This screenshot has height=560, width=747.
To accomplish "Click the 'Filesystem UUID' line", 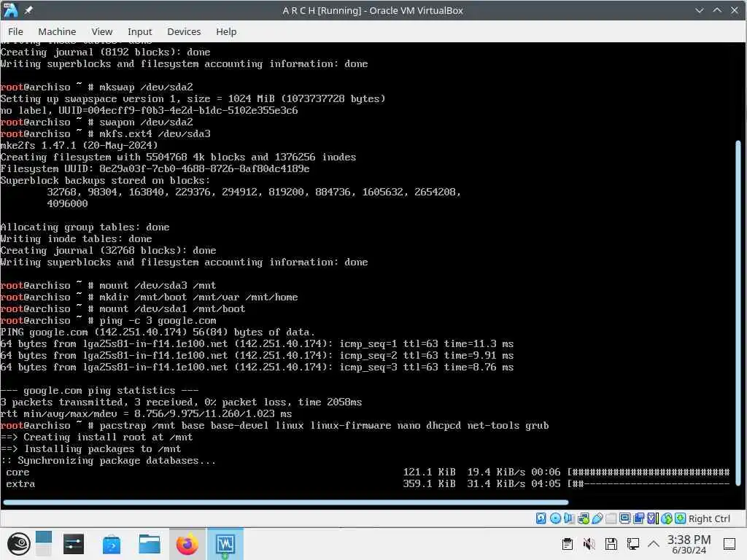I will pyautogui.click(x=155, y=168).
